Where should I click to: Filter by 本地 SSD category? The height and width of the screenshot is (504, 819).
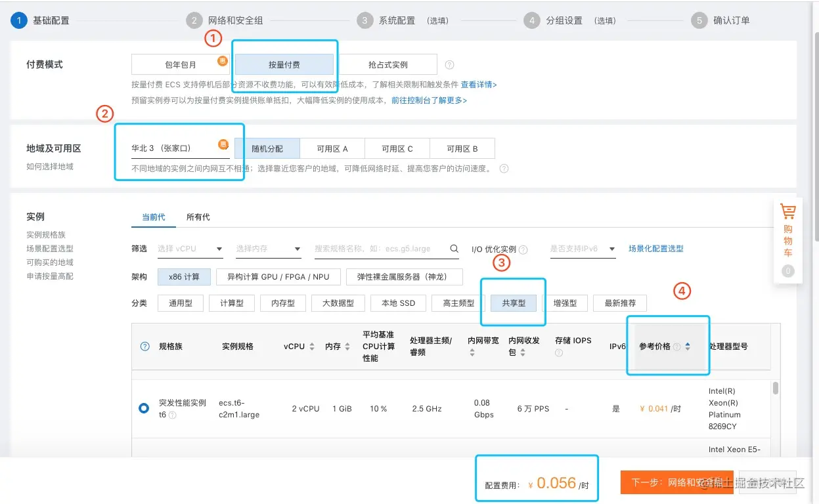[398, 303]
